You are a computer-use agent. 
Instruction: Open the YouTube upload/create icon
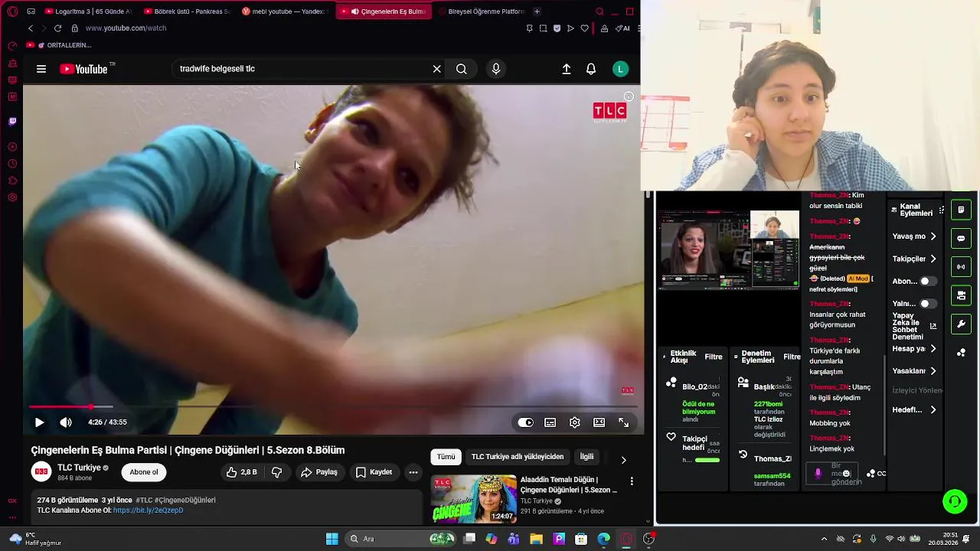click(x=567, y=69)
